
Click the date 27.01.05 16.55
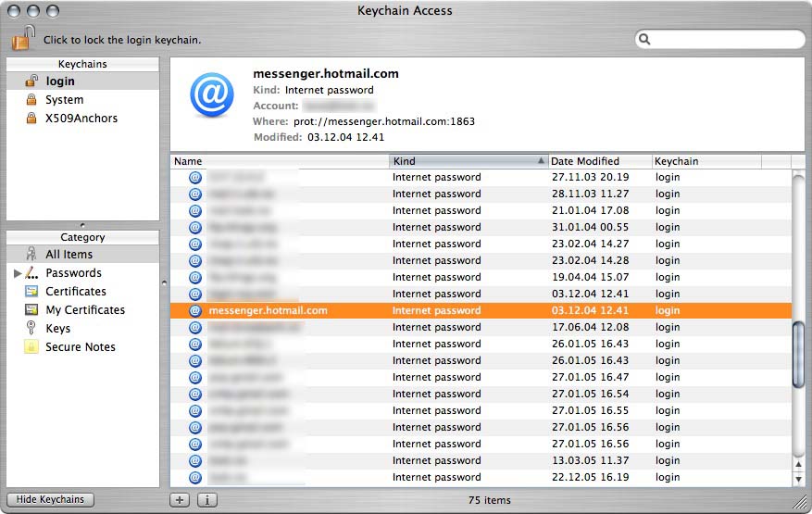(x=590, y=410)
